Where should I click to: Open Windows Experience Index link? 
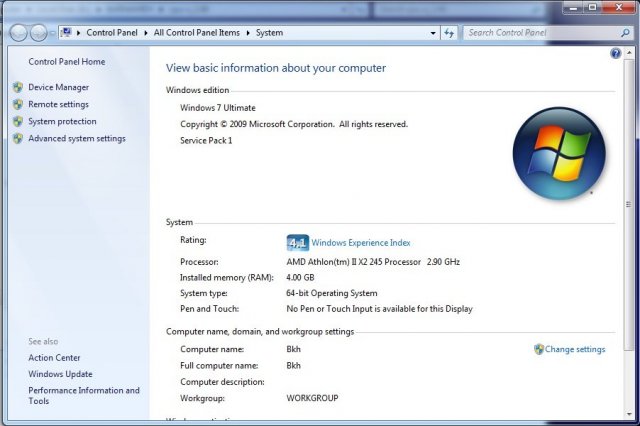[360, 243]
